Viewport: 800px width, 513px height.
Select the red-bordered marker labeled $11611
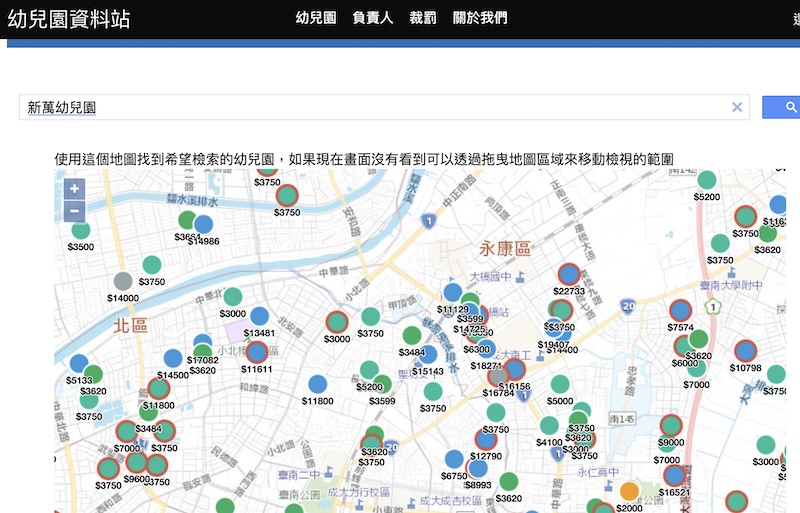click(x=257, y=352)
